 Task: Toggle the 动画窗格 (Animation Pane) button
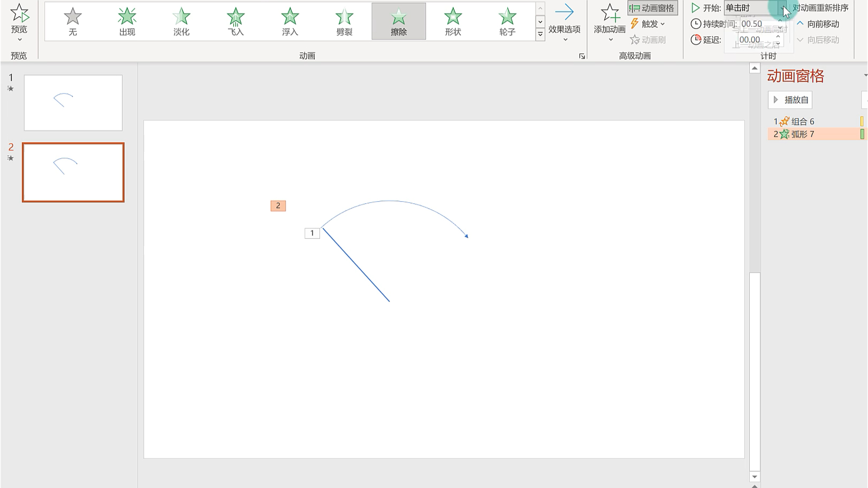pos(652,7)
